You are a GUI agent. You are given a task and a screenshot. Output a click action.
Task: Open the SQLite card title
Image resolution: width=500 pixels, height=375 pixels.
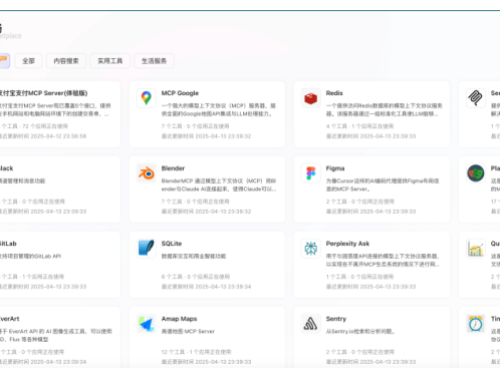point(171,244)
